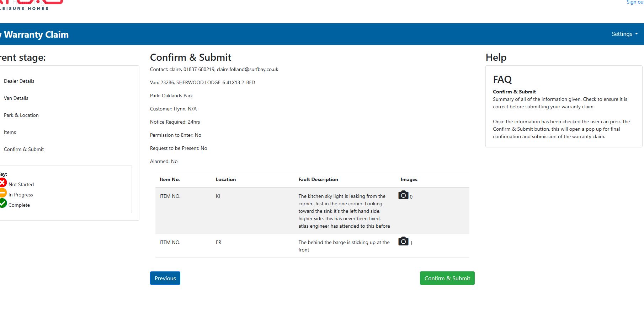Click camera icon for kitchen skylight item
This screenshot has height=314, width=644.
tap(403, 195)
